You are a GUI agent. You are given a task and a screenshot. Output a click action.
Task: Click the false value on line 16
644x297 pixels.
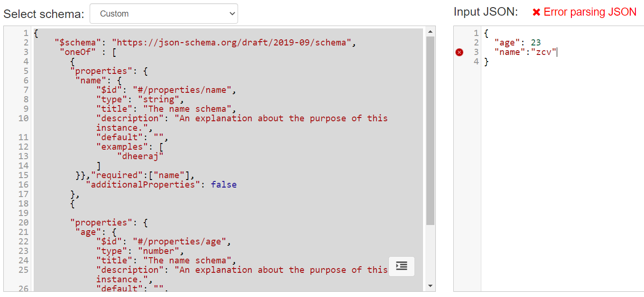[223, 184]
